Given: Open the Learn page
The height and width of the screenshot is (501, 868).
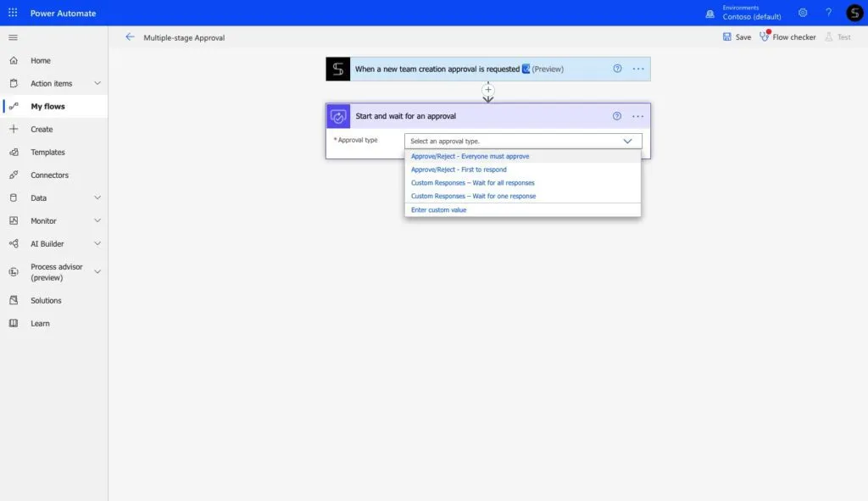Looking at the screenshot, I should pyautogui.click(x=40, y=323).
